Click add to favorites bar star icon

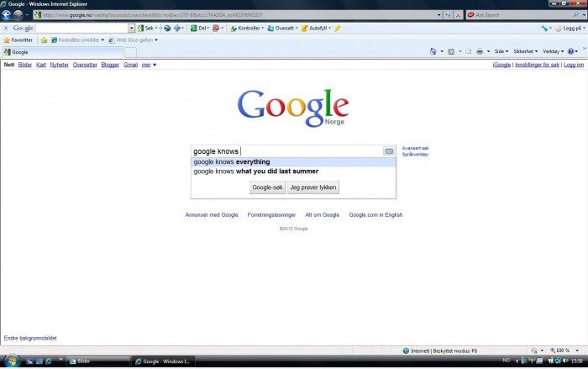[44, 40]
